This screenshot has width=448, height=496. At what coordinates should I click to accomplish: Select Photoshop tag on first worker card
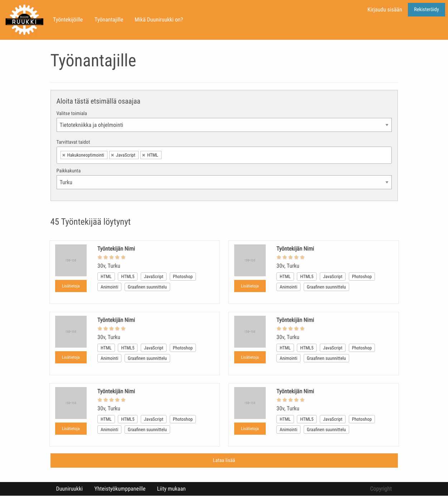click(x=183, y=277)
